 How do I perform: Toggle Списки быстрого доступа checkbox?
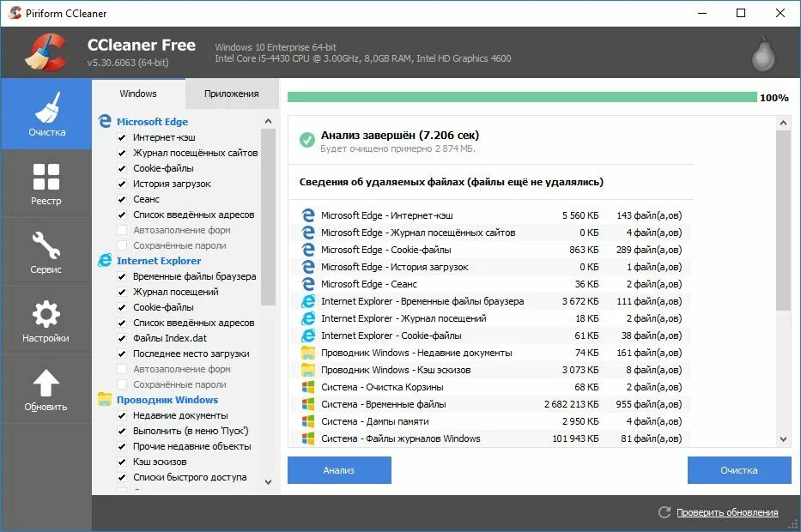122,477
